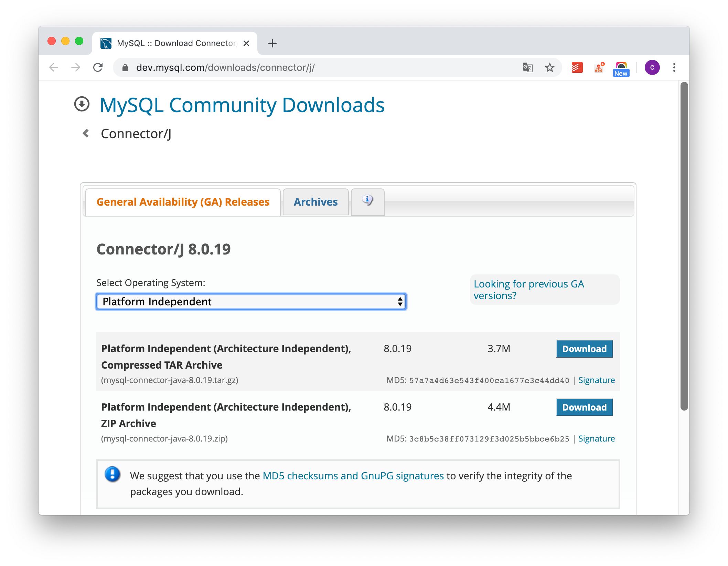This screenshot has height=566, width=728.
Task: Download the ZIP Archive package
Action: (584, 407)
